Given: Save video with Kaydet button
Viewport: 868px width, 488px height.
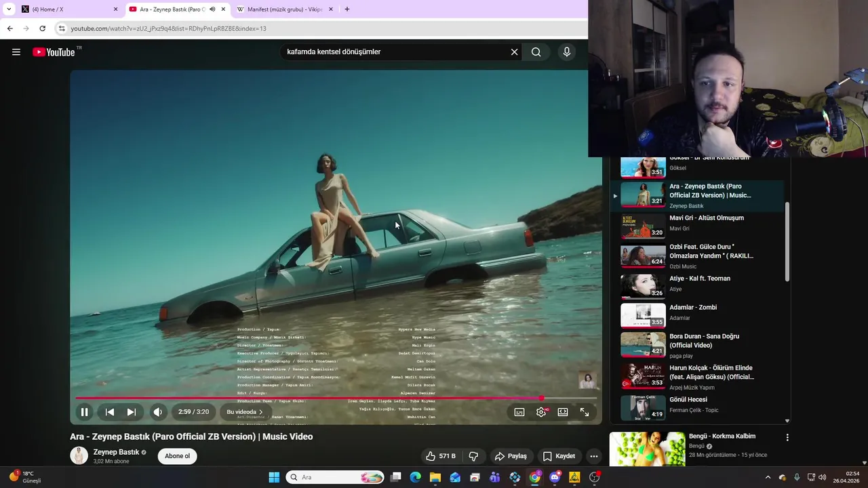Looking at the screenshot, I should coord(559,456).
